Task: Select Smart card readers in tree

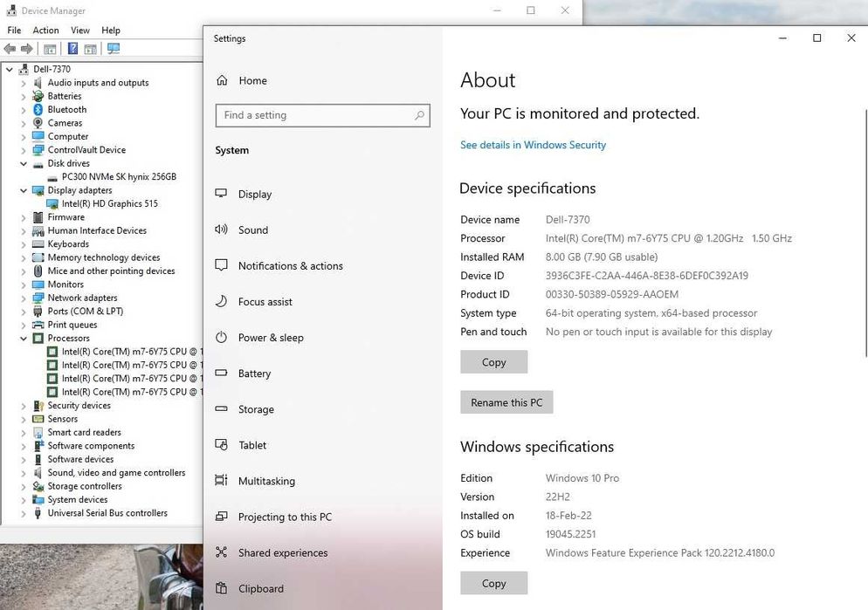Action: point(84,433)
